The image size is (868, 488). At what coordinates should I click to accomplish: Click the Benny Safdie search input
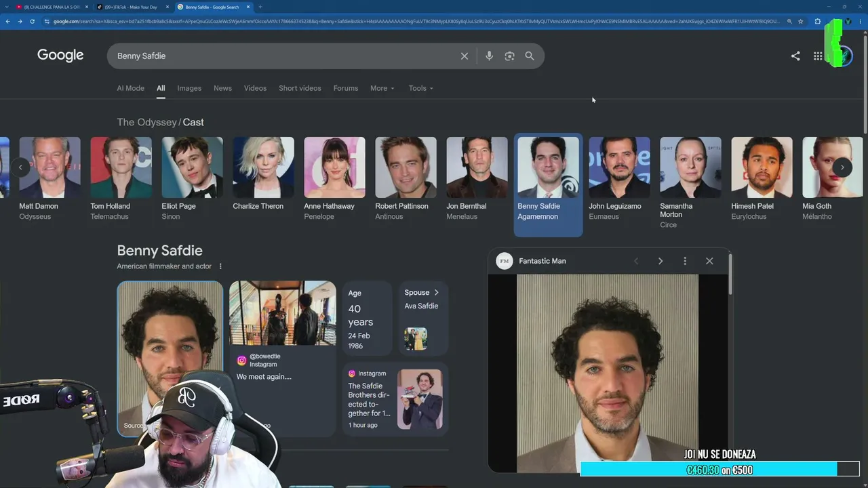283,56
